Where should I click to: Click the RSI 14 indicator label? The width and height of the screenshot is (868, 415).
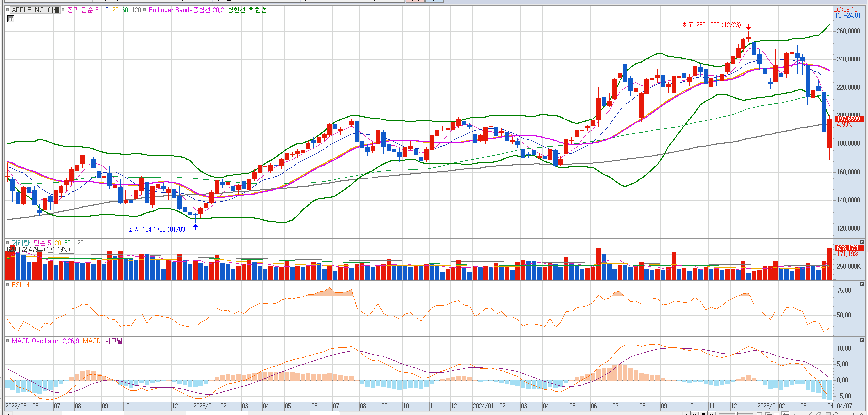pos(21,285)
